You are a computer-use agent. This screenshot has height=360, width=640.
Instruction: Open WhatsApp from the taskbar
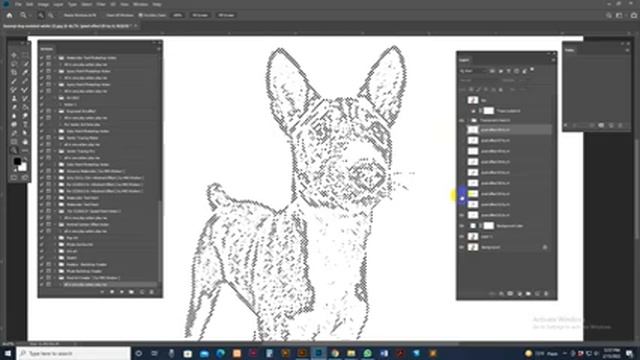tap(367, 353)
